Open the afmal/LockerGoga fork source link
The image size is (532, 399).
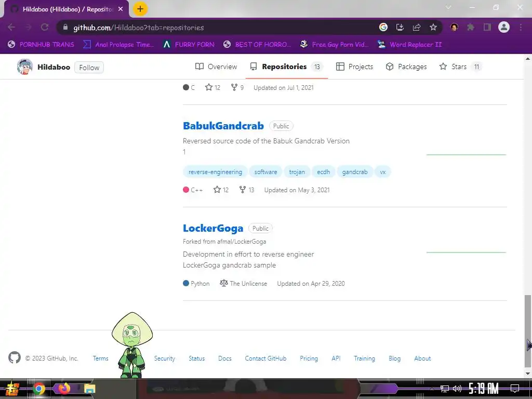(x=242, y=242)
